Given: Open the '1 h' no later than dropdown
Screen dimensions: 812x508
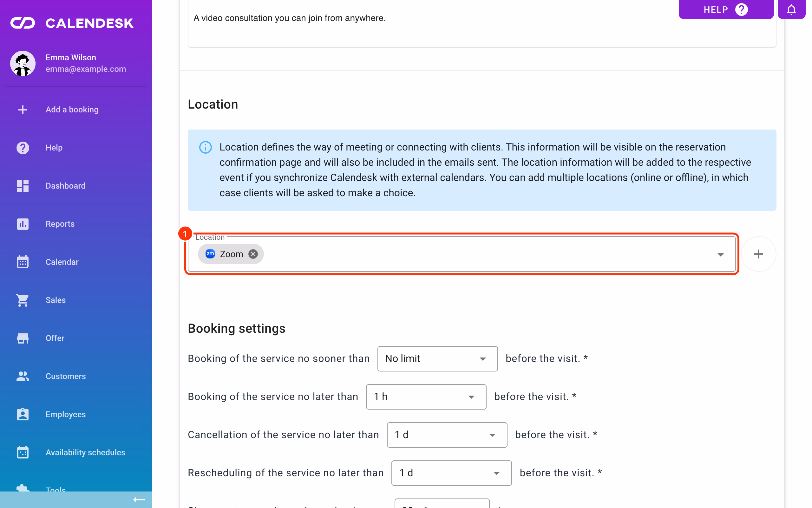Looking at the screenshot, I should tap(426, 397).
